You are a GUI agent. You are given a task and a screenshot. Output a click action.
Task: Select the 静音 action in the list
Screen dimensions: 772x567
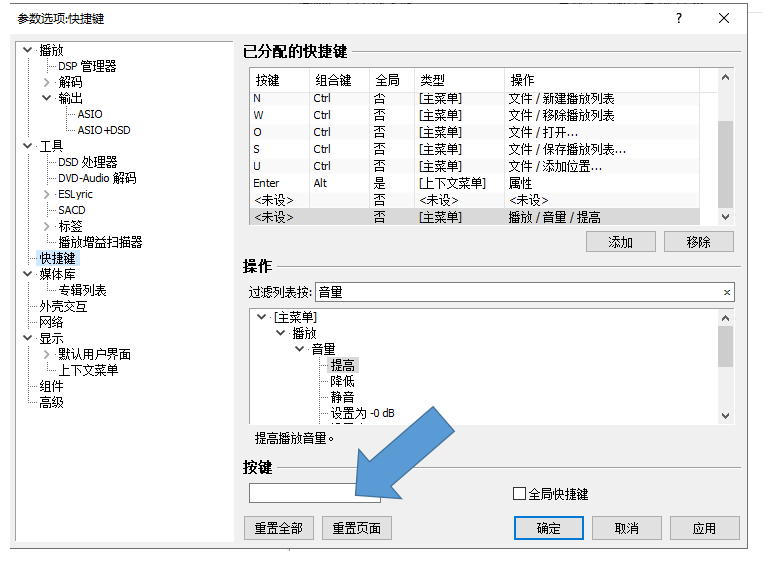[342, 397]
